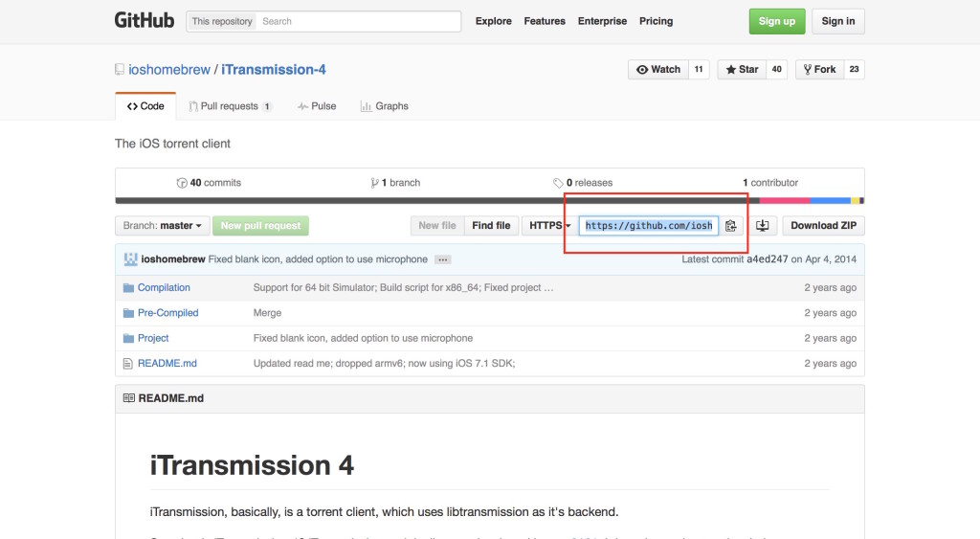The image size is (980, 539).
Task: Click the Find file button
Action: pyautogui.click(x=491, y=226)
